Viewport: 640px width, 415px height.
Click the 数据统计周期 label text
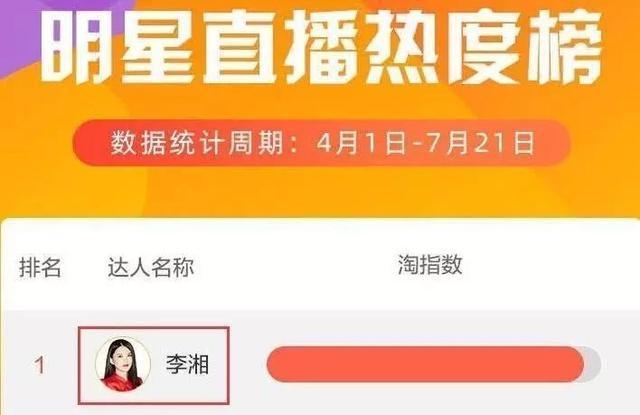point(197,143)
